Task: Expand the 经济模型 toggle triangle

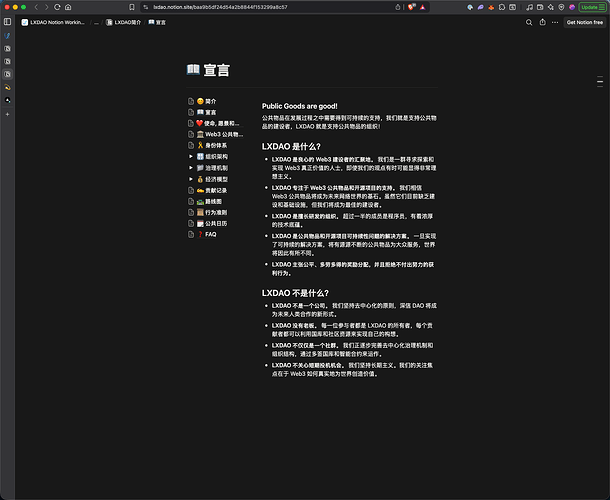Action: 190,178
